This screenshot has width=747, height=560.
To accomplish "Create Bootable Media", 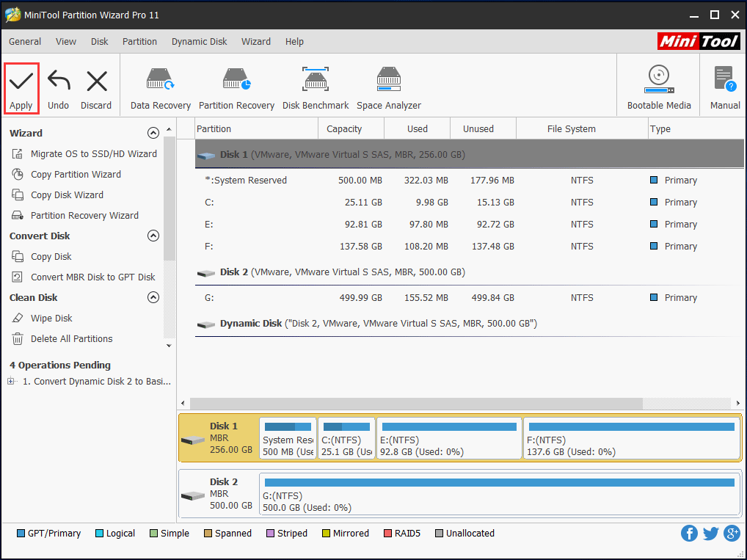I will 658,85.
